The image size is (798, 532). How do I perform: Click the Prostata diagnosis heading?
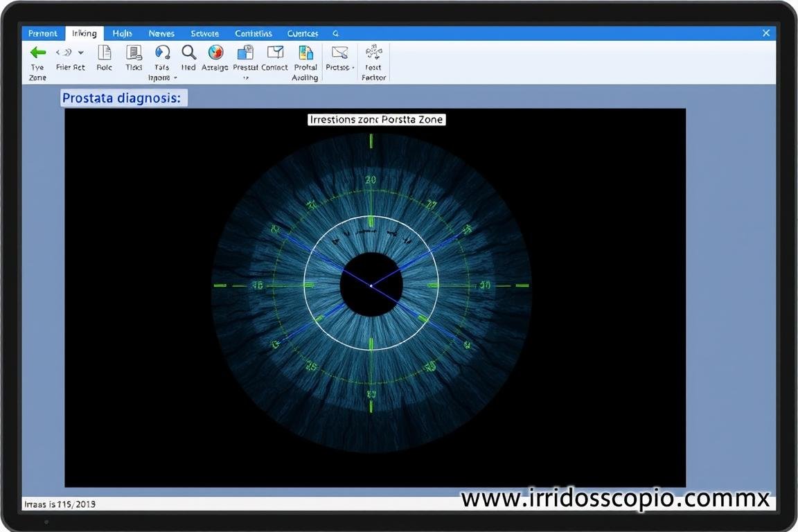point(122,98)
